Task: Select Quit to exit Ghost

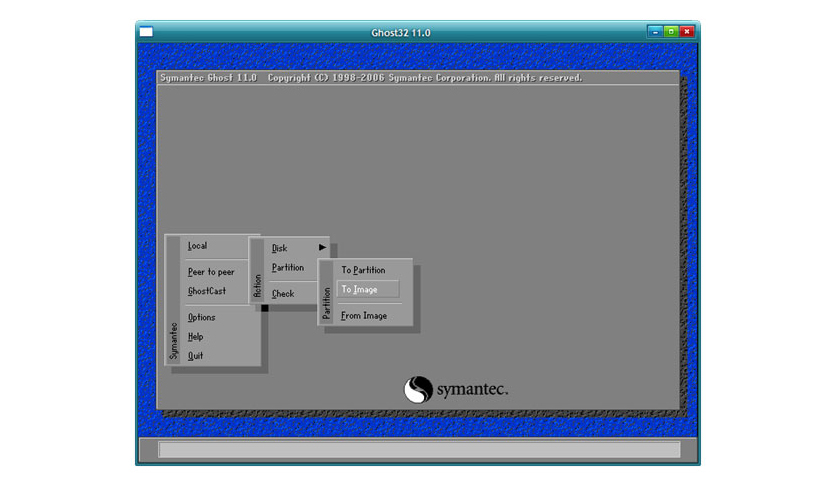Action: pos(195,356)
